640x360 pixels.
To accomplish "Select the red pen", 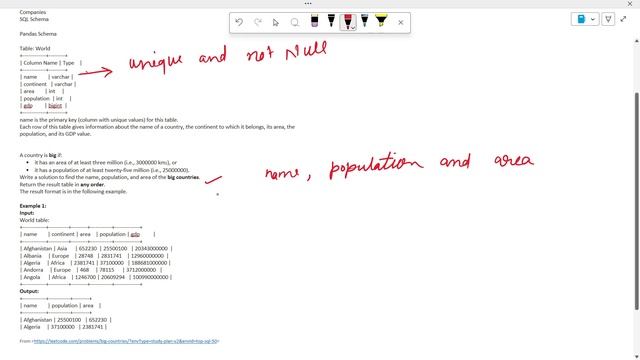I will click(x=347, y=21).
